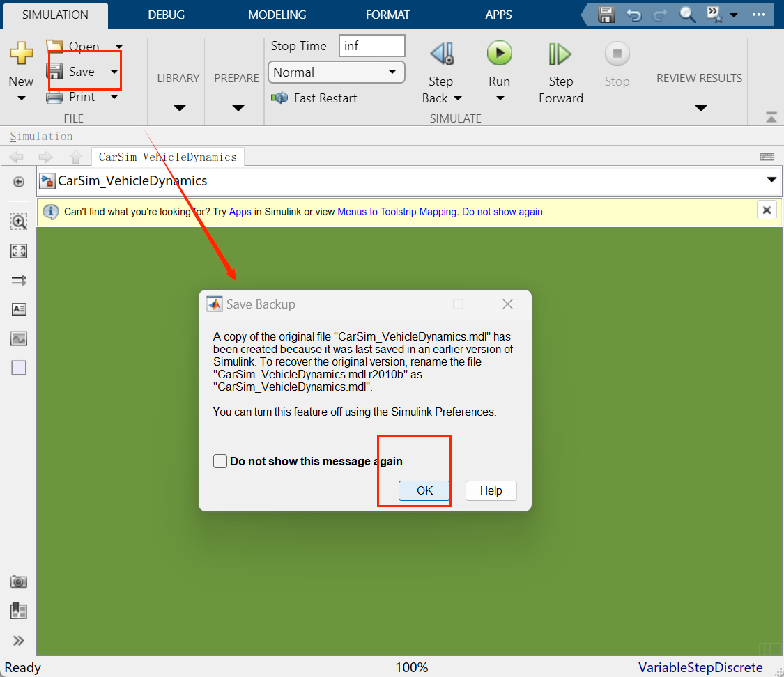Add an Annotation from the palette
Image resolution: width=784 pixels, height=677 pixels.
[19, 309]
